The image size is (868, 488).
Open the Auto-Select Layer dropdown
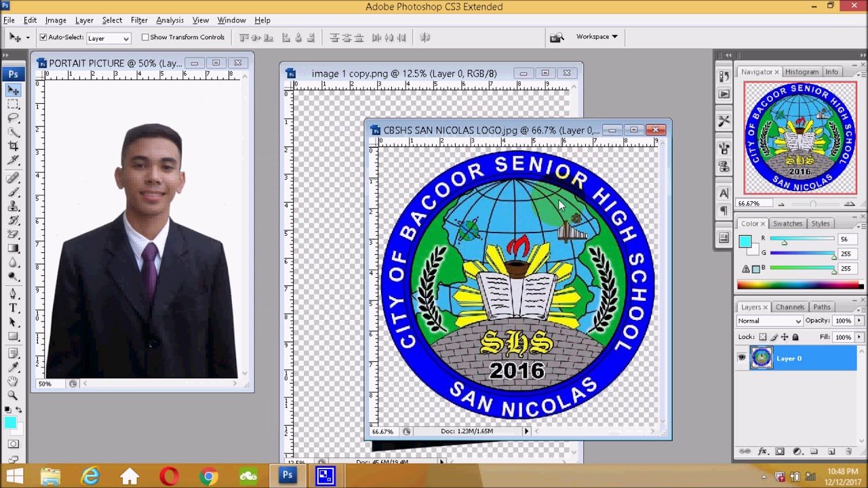(x=108, y=38)
